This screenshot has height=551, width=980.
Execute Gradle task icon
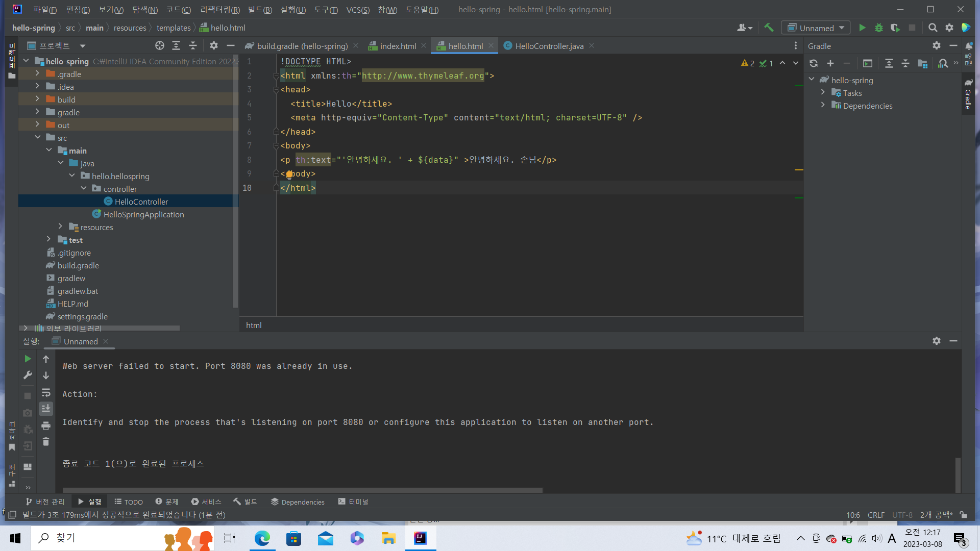click(868, 63)
